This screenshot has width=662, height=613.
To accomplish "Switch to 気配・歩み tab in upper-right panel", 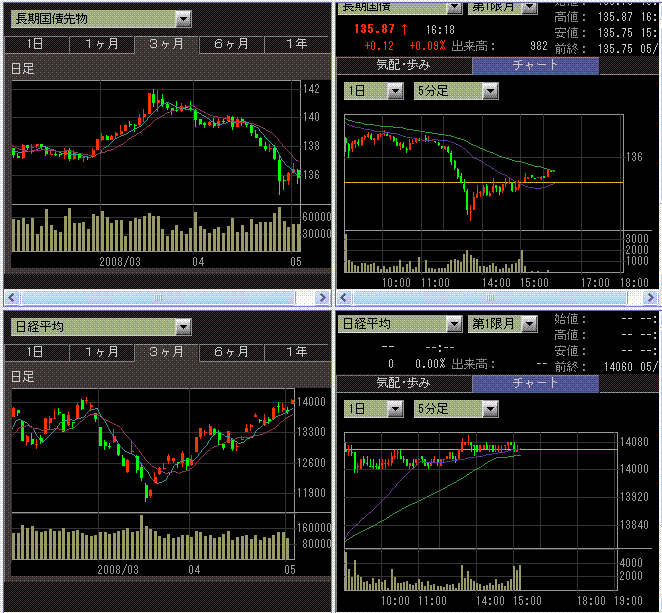I will [x=404, y=65].
